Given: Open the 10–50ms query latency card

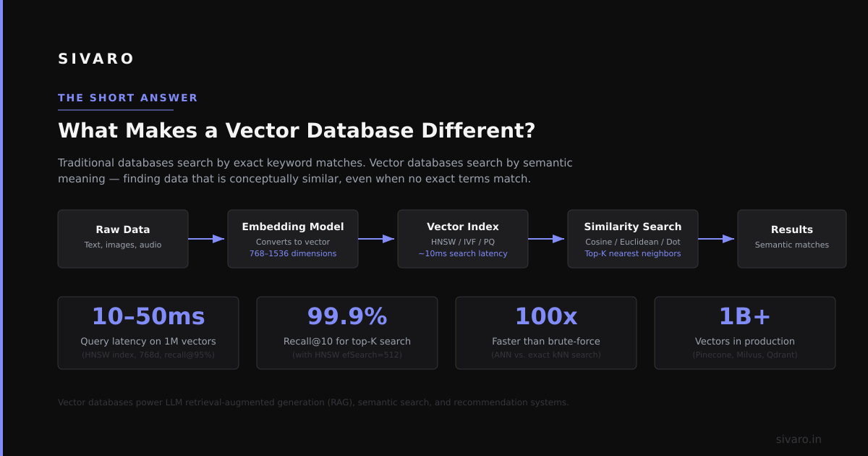Looking at the screenshot, I should (148, 333).
